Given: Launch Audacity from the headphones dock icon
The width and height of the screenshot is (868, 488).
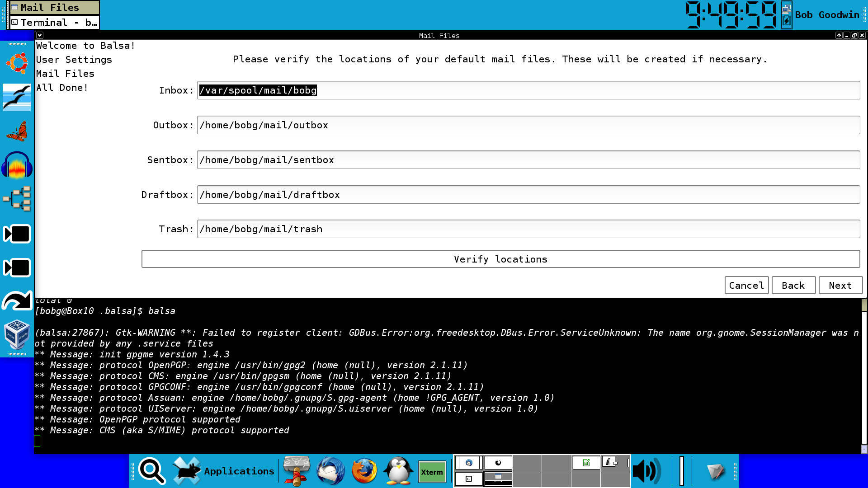Looking at the screenshot, I should click(x=17, y=165).
